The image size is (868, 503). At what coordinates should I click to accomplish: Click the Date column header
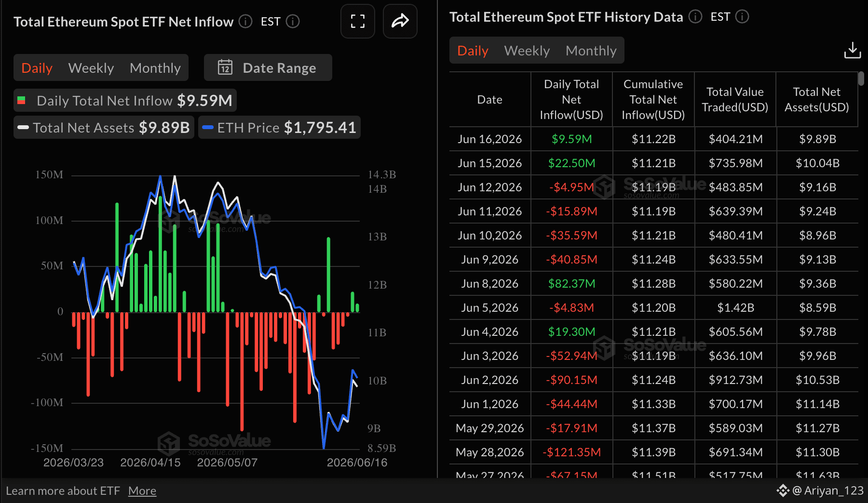490,100
